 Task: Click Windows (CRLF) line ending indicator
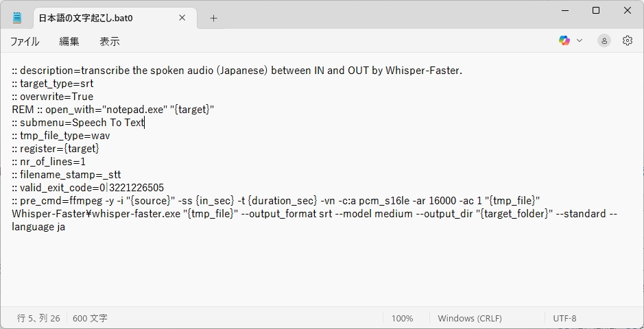[x=470, y=318]
